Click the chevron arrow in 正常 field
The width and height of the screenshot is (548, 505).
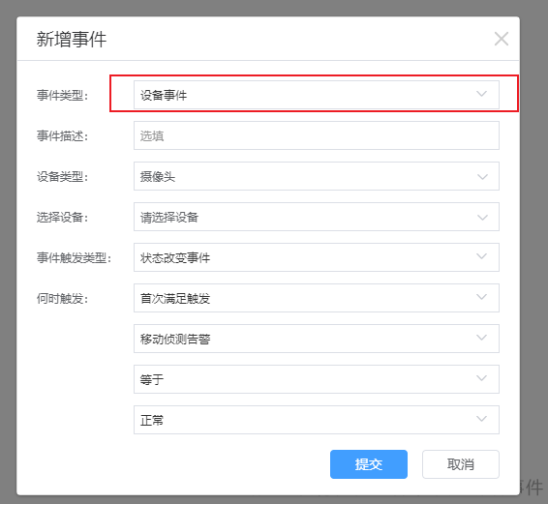point(482,419)
